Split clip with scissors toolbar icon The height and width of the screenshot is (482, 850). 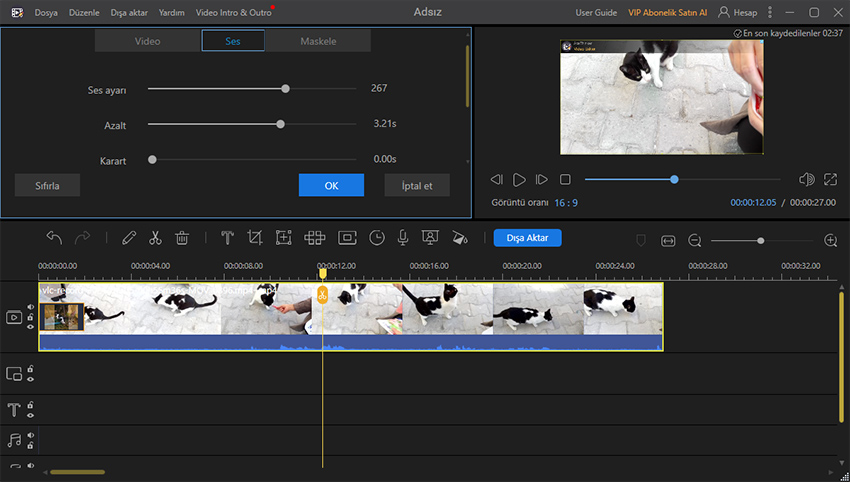[156, 238]
